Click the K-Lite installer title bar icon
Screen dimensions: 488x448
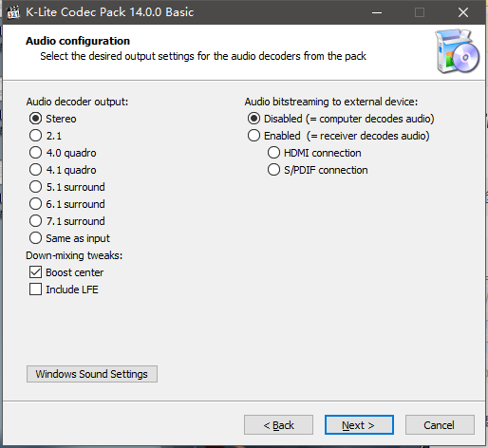click(x=13, y=12)
